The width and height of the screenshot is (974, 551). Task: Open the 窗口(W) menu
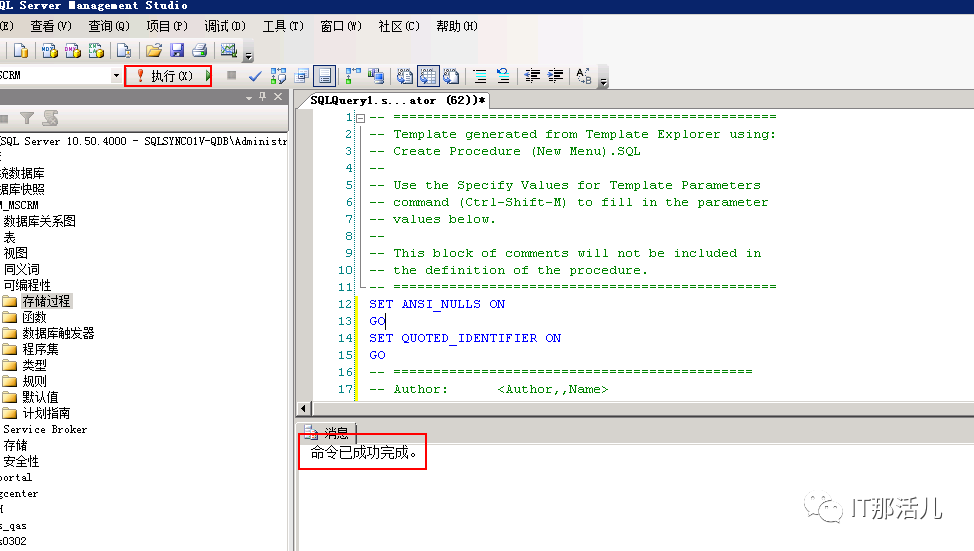[340, 26]
